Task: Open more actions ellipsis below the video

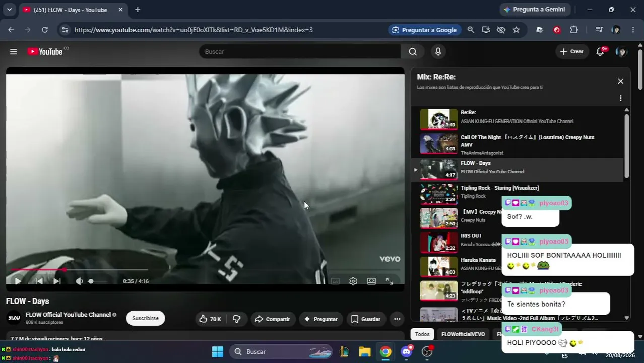Action: (x=397, y=319)
